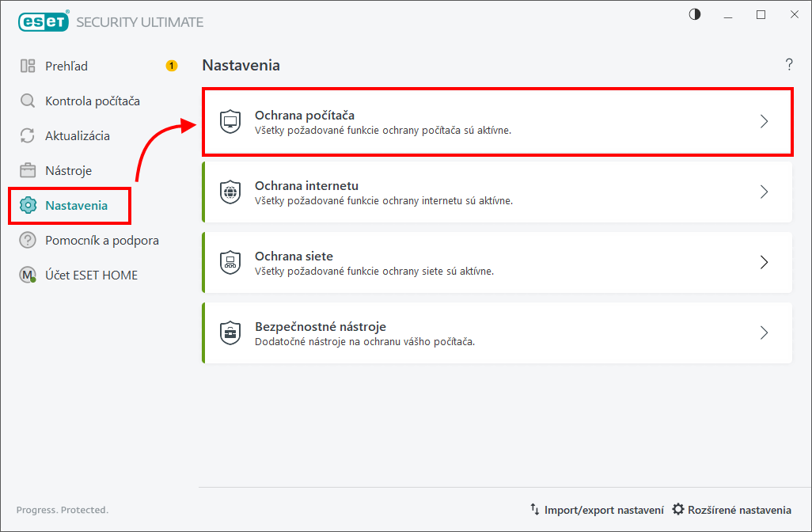
Task: Click the Nastavenia page heading
Action: pyautogui.click(x=241, y=65)
